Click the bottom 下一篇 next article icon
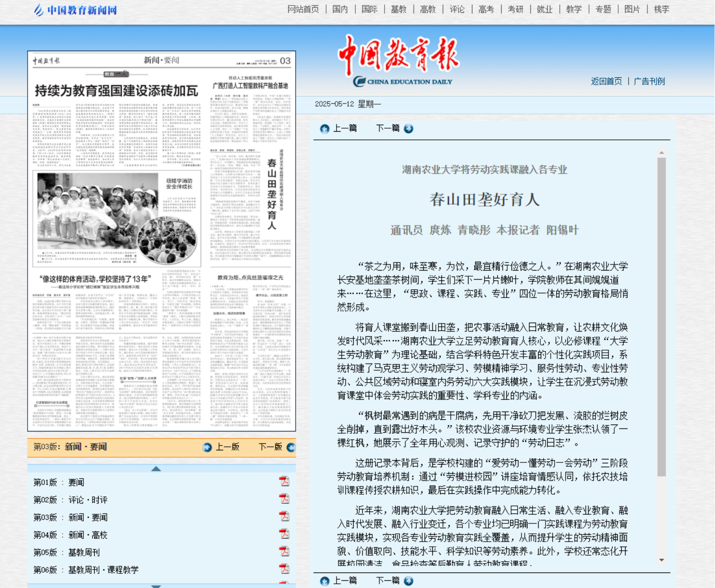The height and width of the screenshot is (588, 715). click(x=408, y=581)
